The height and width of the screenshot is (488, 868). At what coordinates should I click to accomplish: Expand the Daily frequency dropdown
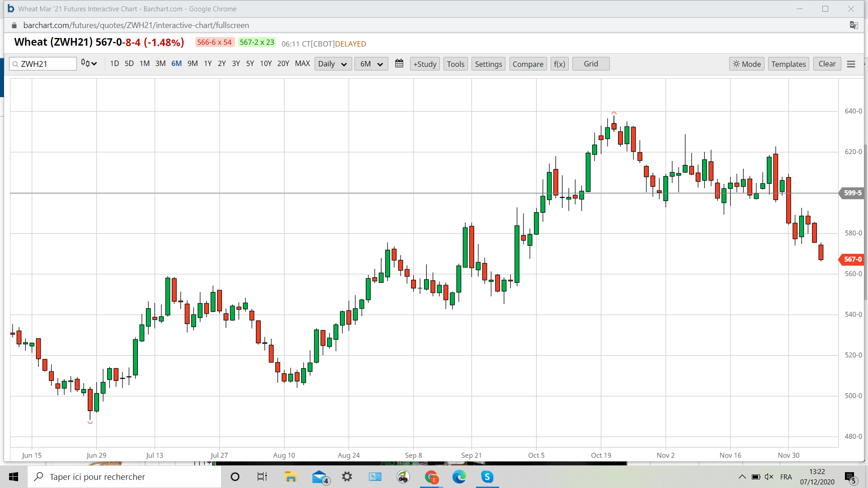point(333,64)
